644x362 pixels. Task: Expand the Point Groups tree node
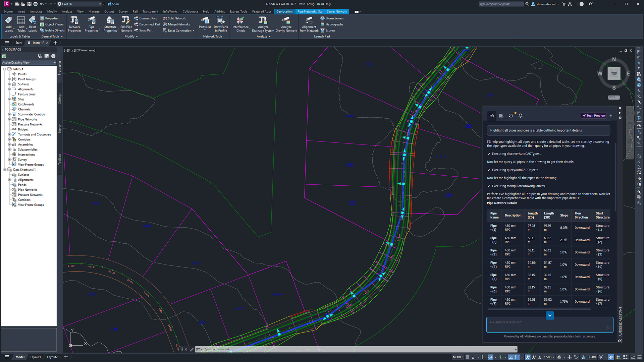[9, 79]
